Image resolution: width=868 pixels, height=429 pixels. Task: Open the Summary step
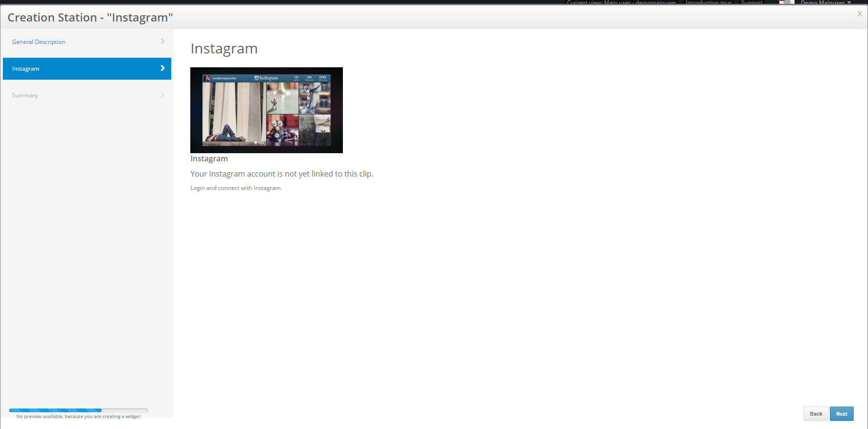[x=87, y=95]
